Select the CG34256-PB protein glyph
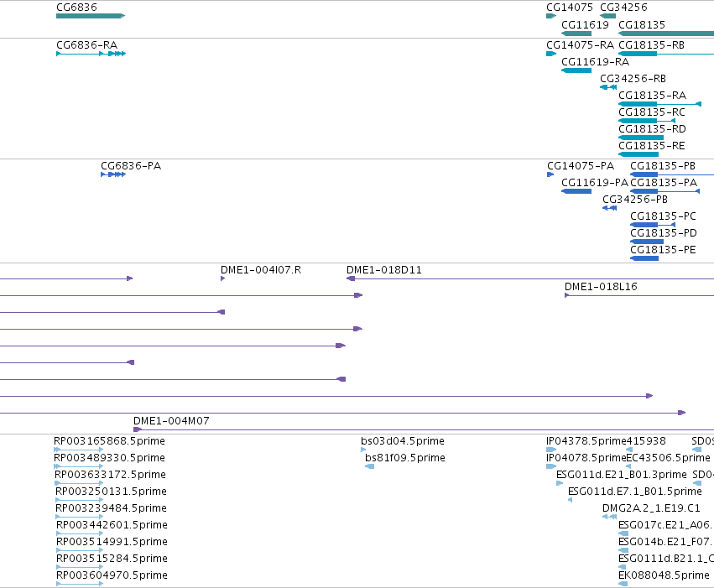The image size is (714, 588). click(x=610, y=208)
